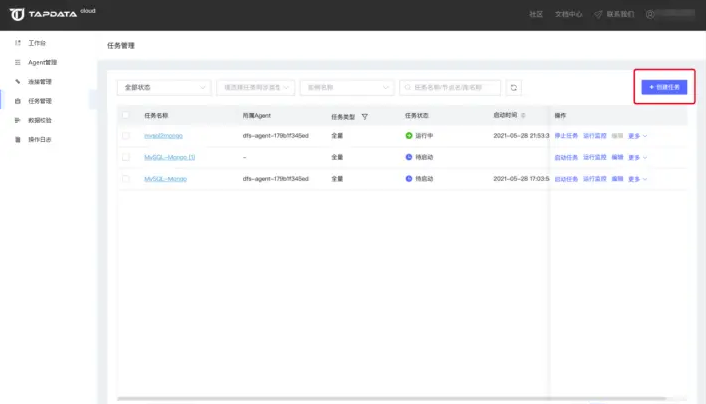Toggle the select-all checkbox in table header
Image resolution: width=706 pixels, height=404 pixels.
[125, 115]
